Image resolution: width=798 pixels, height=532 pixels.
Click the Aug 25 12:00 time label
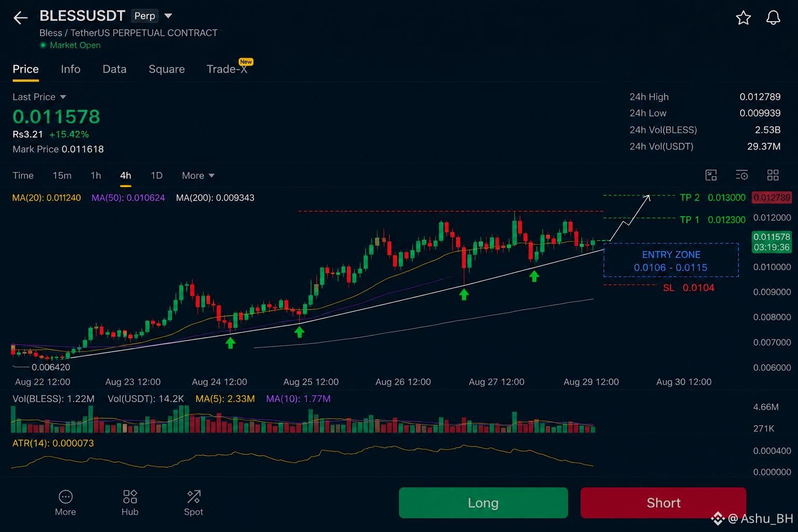coord(311,382)
